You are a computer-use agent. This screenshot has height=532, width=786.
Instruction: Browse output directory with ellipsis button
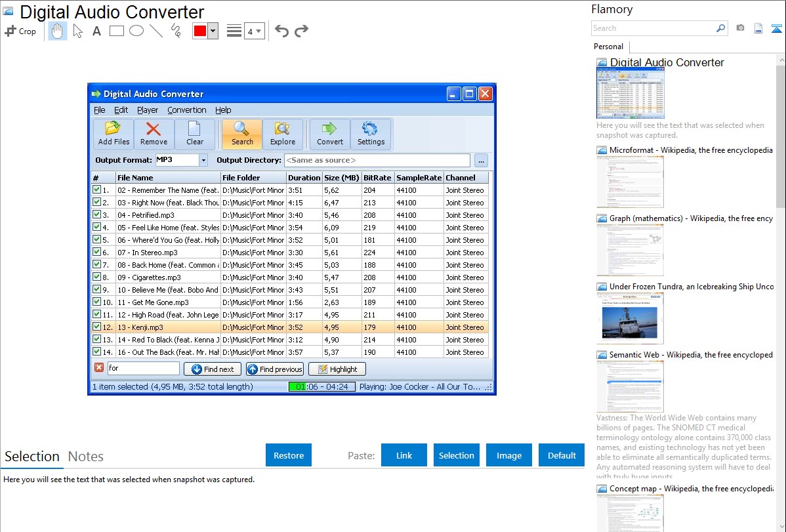[481, 161]
